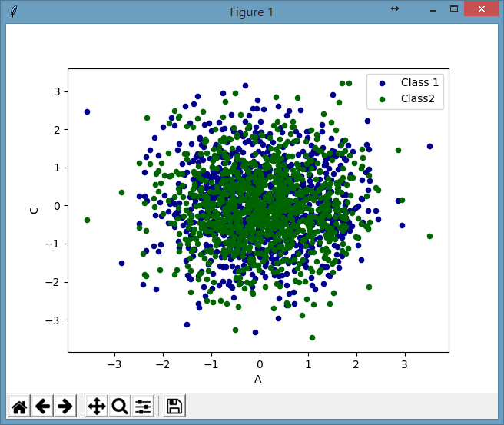This screenshot has height=425, width=504.
Task: Minimize the Figure 1 window
Action: tap(433, 11)
